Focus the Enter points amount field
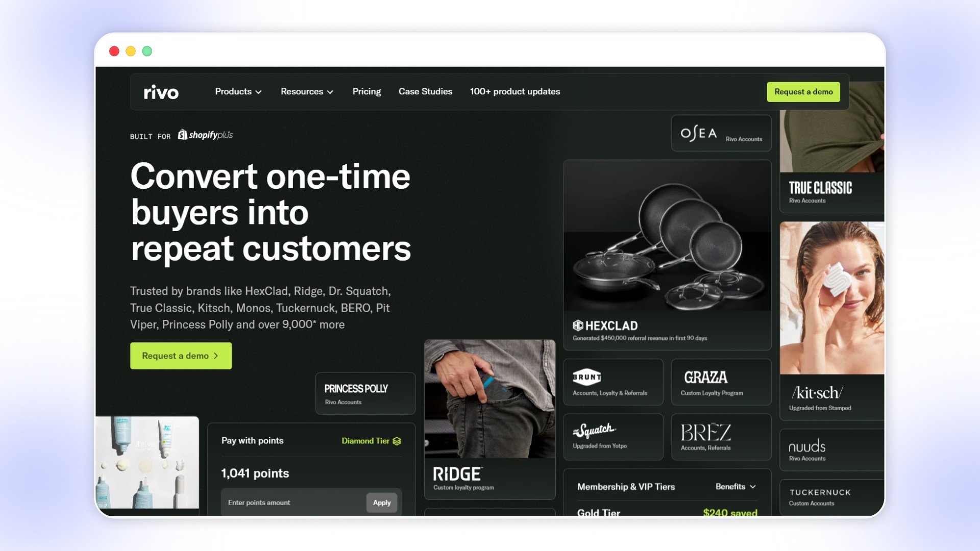The image size is (980, 551). click(294, 503)
